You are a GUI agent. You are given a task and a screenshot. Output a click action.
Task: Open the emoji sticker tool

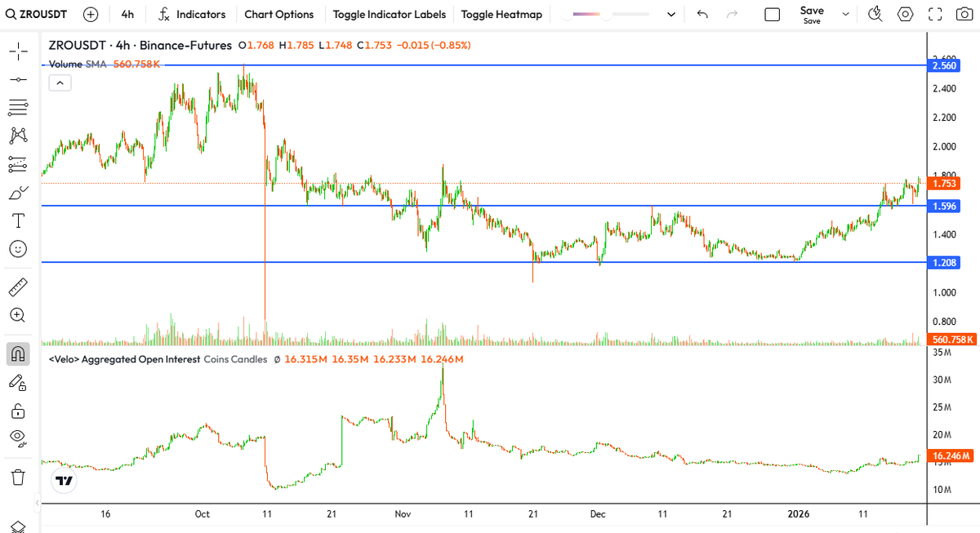[18, 248]
